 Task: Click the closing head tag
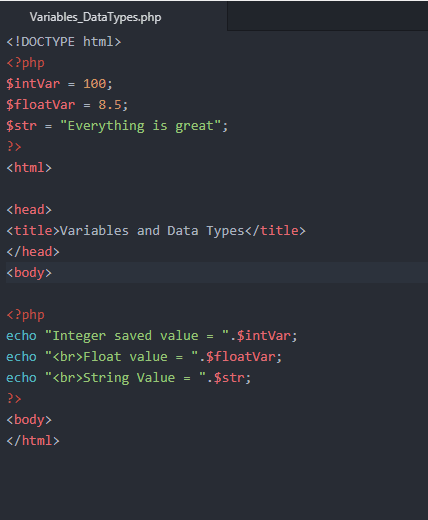(x=33, y=252)
